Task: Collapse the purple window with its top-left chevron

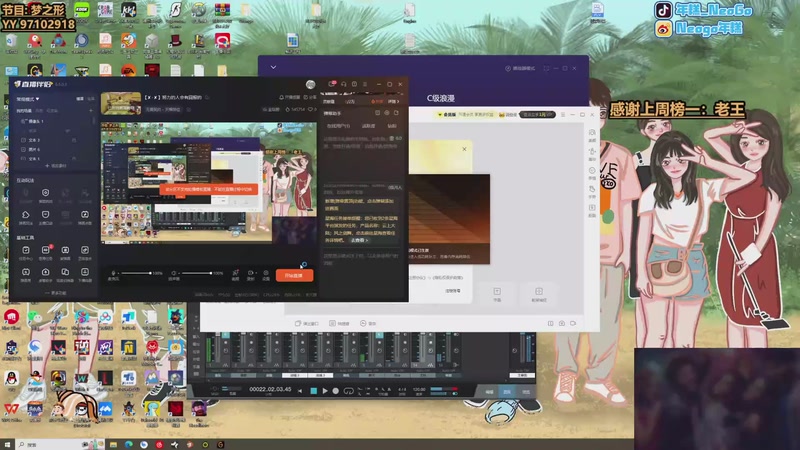Action: (x=273, y=67)
